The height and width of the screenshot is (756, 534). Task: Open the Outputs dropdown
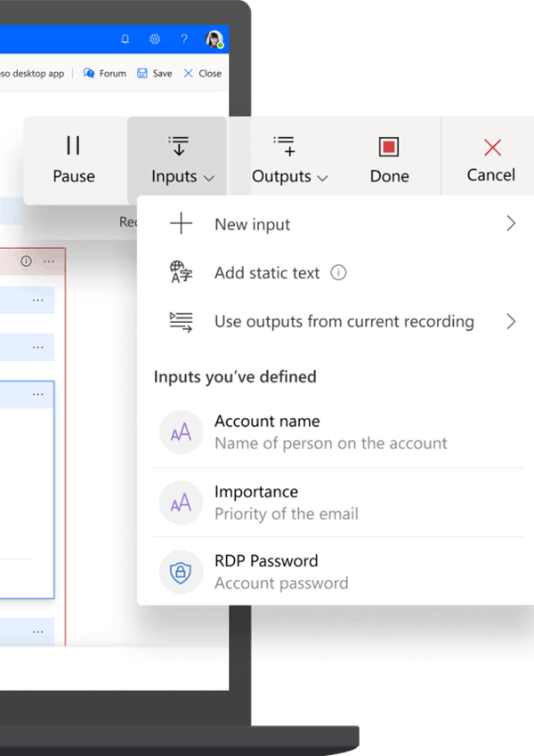[288, 160]
